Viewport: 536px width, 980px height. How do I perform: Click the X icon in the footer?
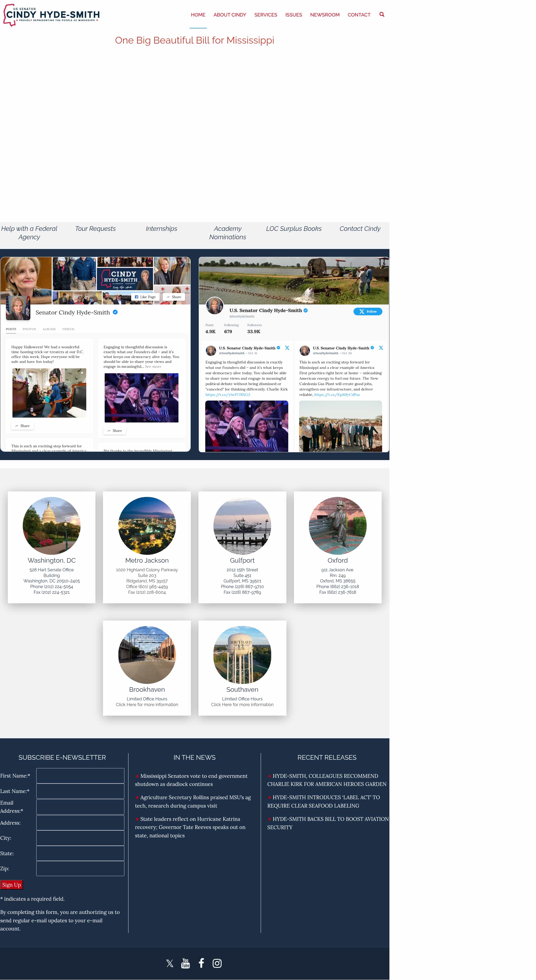[x=170, y=963]
